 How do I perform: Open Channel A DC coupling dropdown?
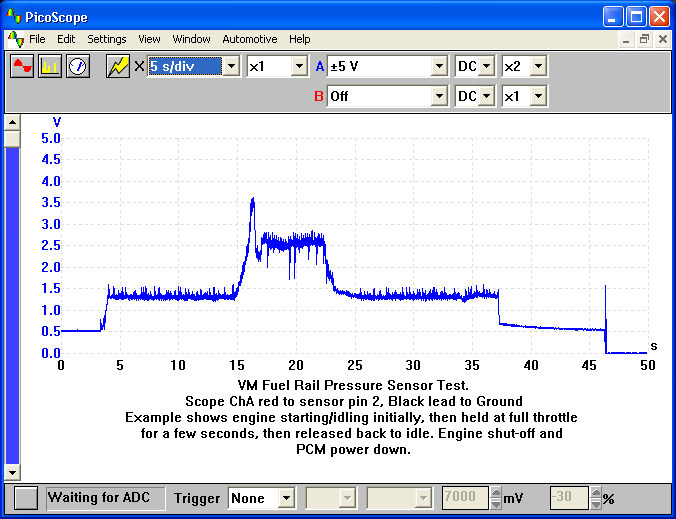point(486,67)
